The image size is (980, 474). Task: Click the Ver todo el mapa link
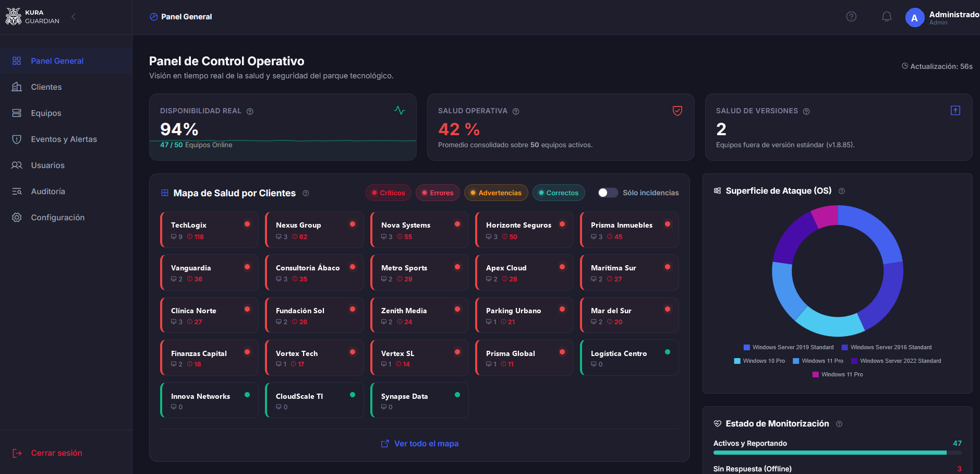pos(426,444)
